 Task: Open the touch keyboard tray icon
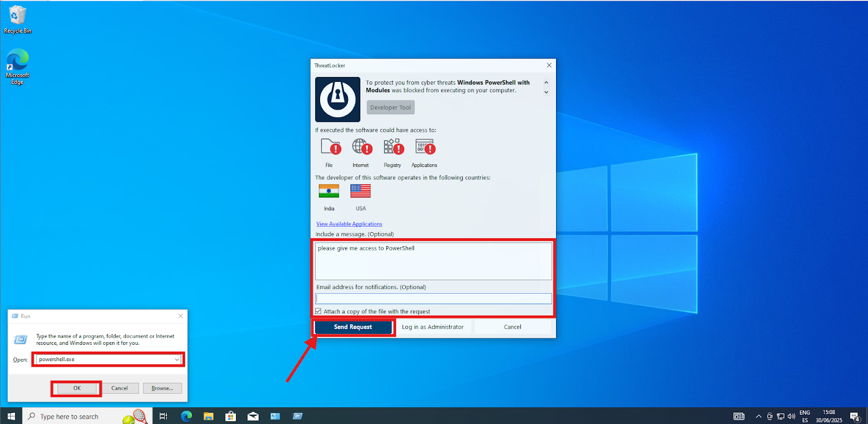[x=739, y=416]
